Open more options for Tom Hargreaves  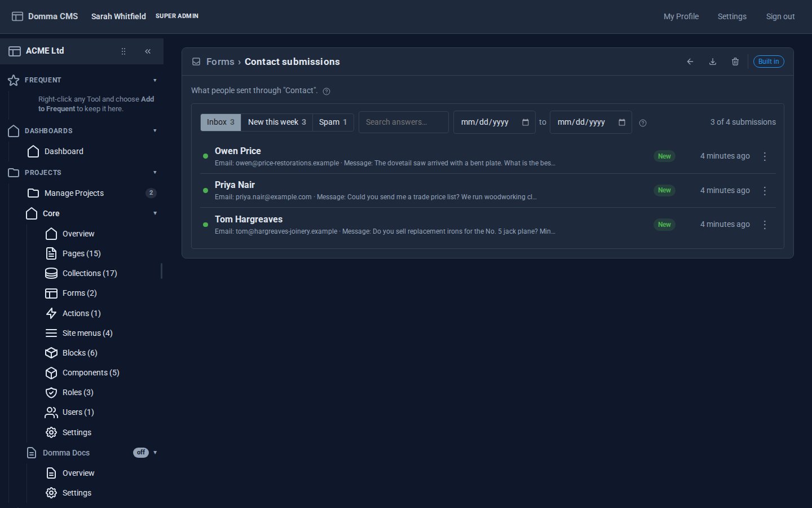coord(765,225)
